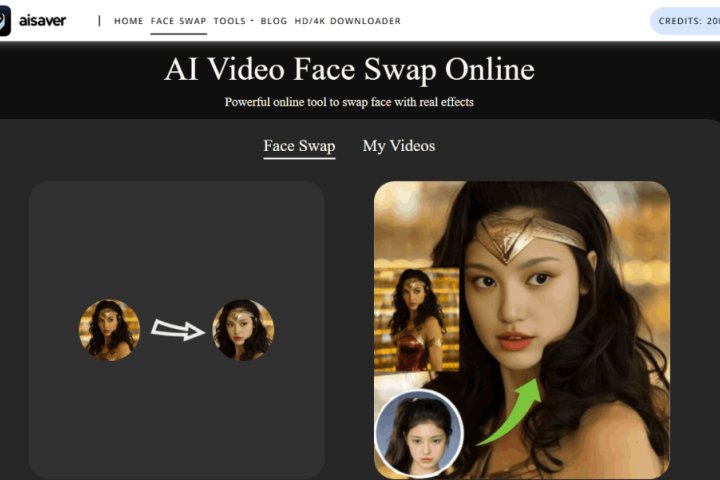Click the circular source portrait in preview
Viewport: 720px width, 480px height.
[x=419, y=434]
